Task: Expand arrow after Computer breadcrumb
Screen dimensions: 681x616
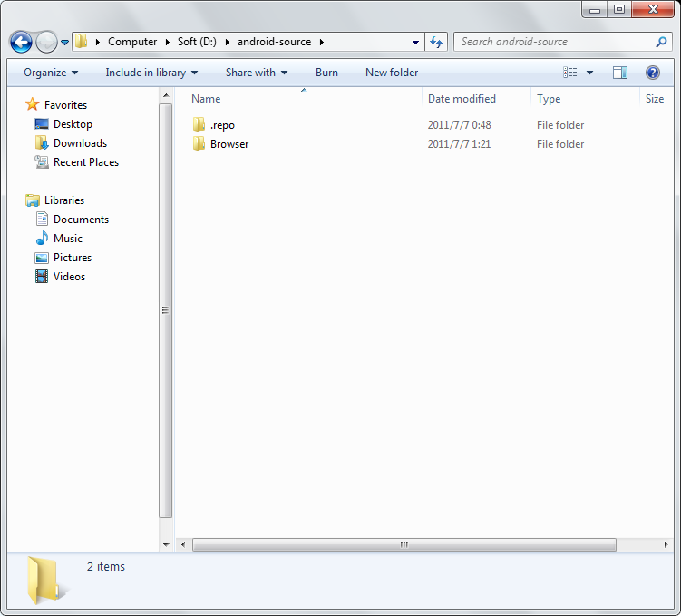Action: [x=167, y=42]
